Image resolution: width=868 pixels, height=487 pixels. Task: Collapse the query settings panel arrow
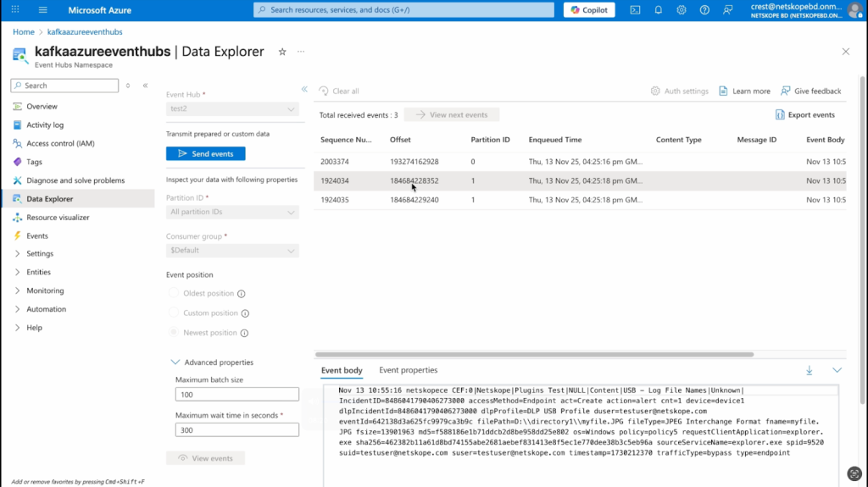pyautogui.click(x=304, y=89)
